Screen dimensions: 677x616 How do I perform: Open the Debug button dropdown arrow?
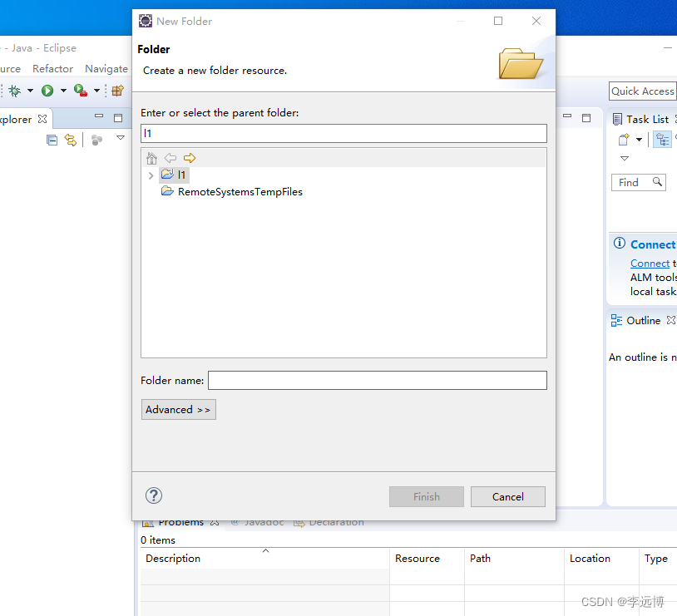click(30, 90)
